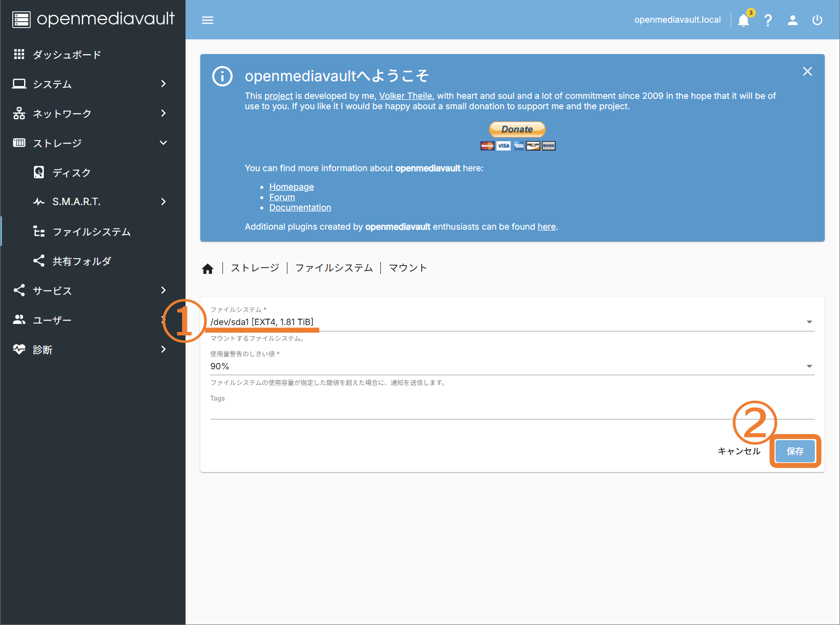Screen dimensions: 840x625
Task: Click into the Tags input field
Action: (x=512, y=410)
